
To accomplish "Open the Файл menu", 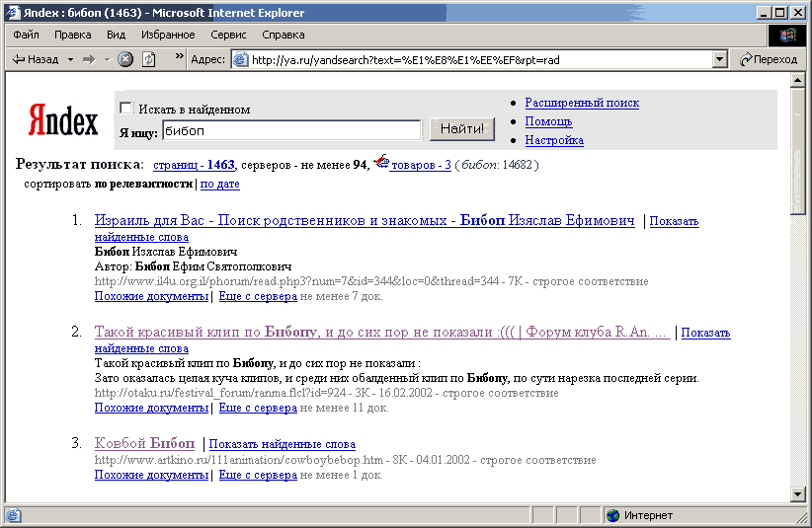I will point(26,35).
